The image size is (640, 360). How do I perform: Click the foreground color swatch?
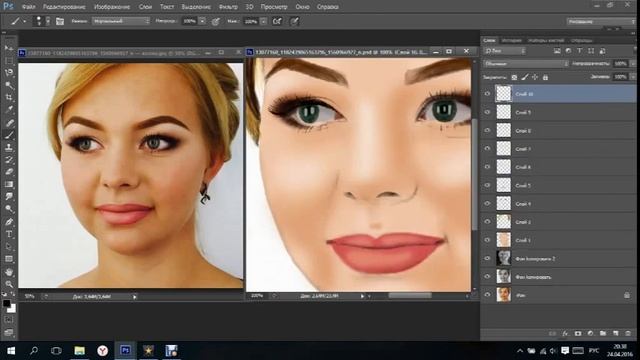(x=6, y=303)
